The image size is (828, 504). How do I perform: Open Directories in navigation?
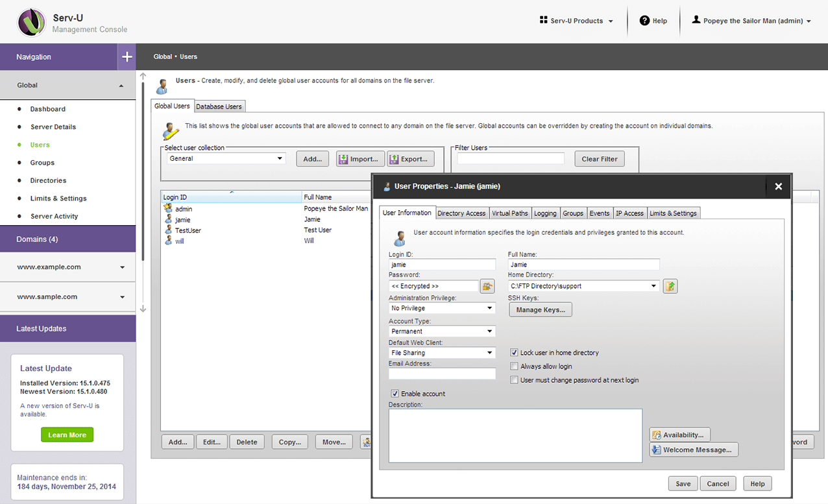coord(49,180)
